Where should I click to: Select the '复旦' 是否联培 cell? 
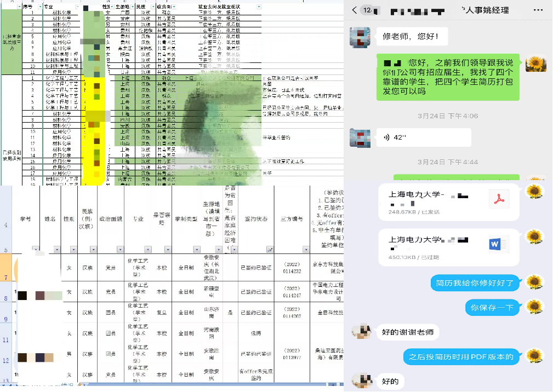click(162, 313)
